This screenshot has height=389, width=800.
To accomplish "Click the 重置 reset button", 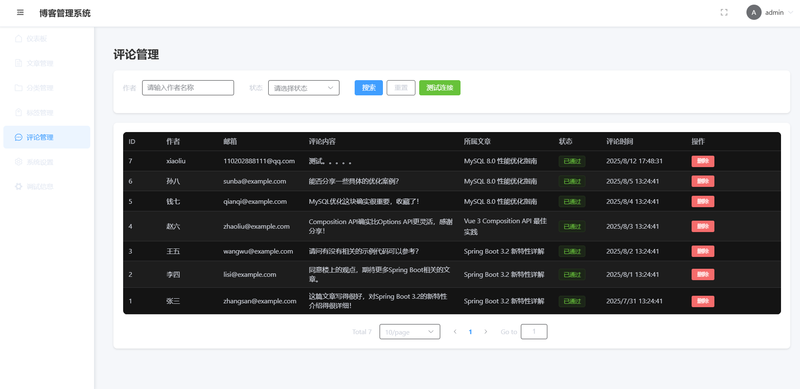I will [401, 88].
